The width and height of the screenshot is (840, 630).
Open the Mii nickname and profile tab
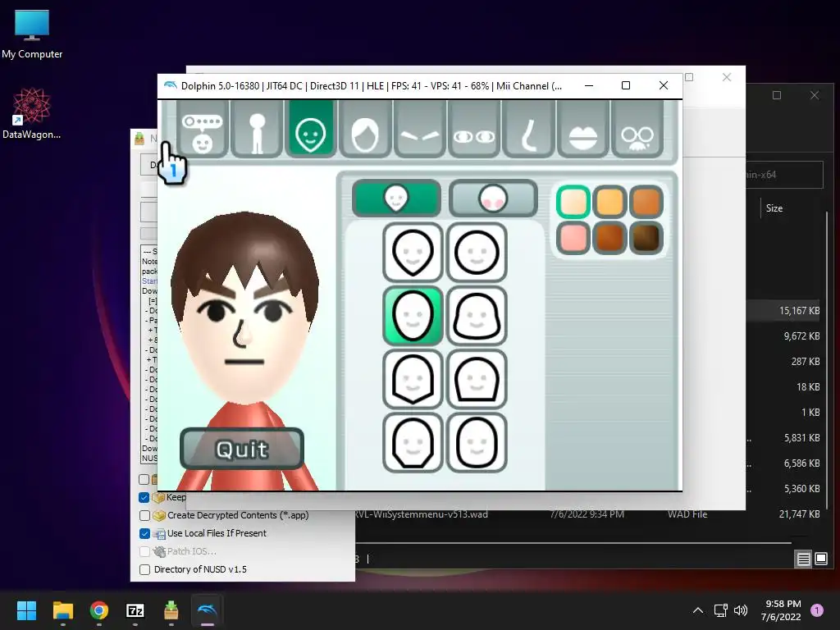tap(202, 130)
